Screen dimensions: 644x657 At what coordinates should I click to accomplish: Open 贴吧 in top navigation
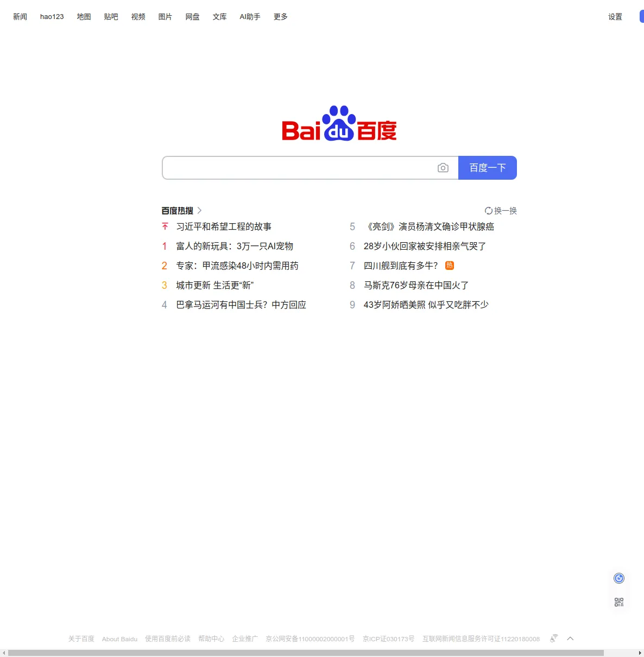coord(111,17)
